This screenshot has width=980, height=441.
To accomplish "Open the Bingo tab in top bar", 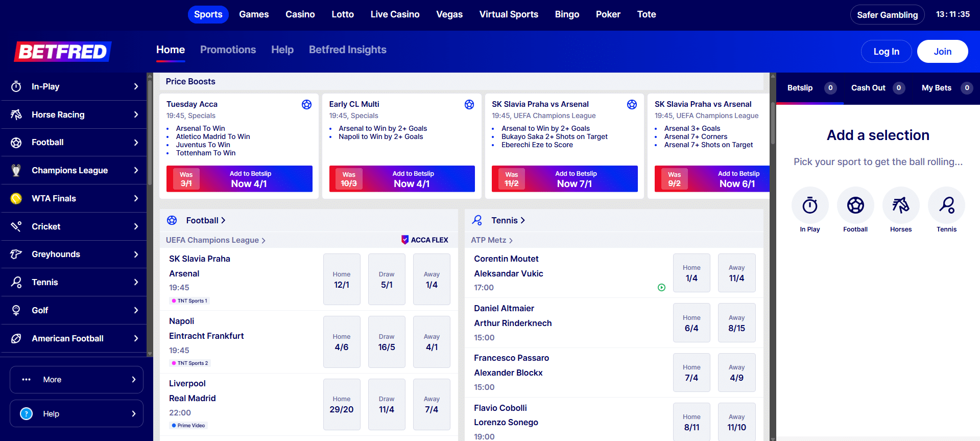I will [x=567, y=14].
